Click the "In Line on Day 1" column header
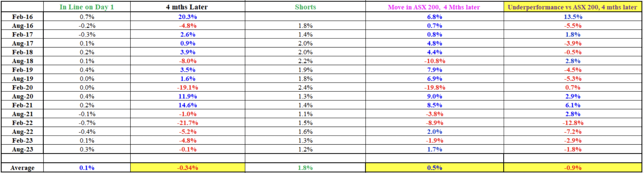Viewport: 644px width, 173px height. pyautogui.click(x=87, y=7)
